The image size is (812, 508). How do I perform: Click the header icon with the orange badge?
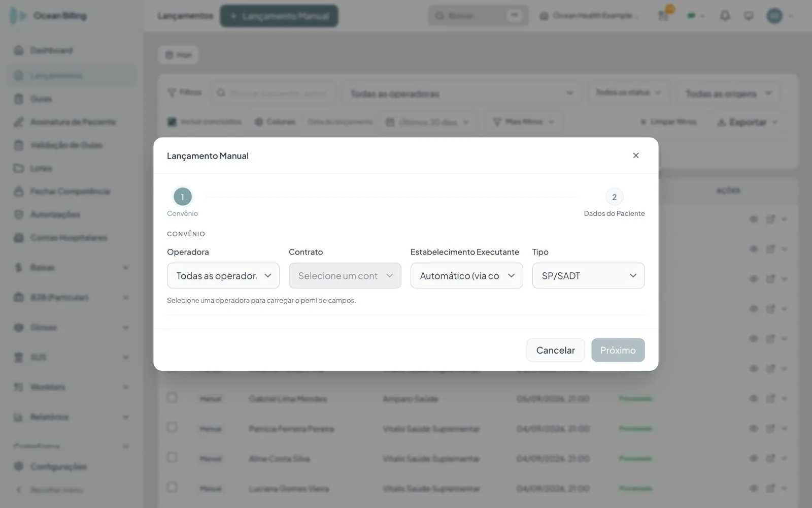[x=664, y=15]
